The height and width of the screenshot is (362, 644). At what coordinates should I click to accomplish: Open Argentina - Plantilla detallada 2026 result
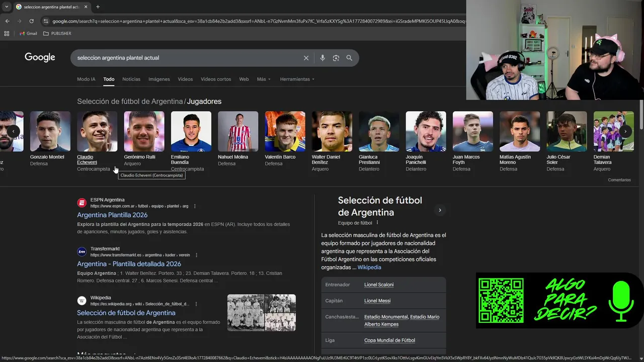click(x=129, y=264)
